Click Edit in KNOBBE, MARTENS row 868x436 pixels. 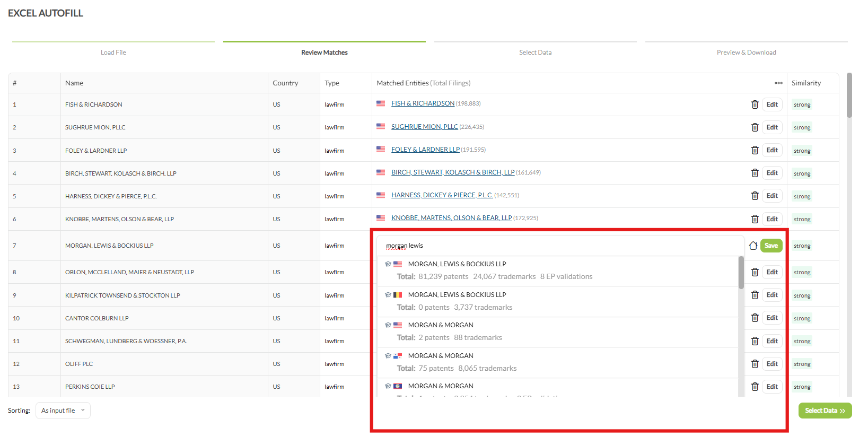click(x=772, y=219)
